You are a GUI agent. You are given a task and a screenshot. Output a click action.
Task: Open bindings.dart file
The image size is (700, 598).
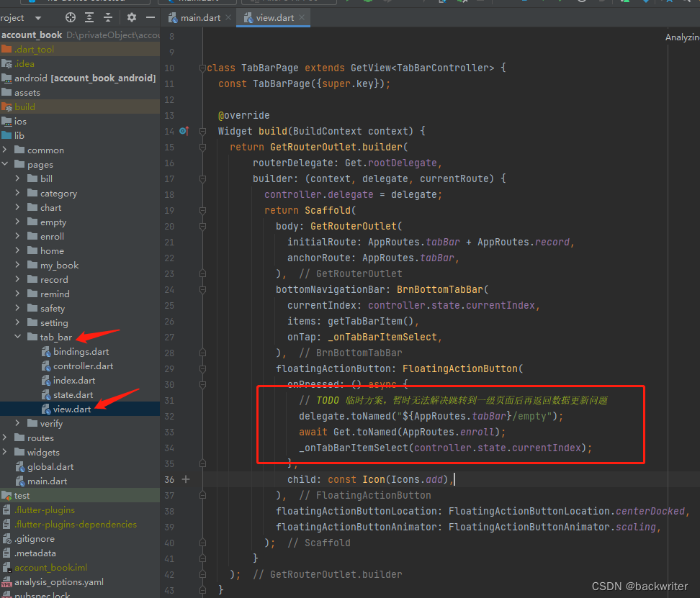tap(80, 351)
